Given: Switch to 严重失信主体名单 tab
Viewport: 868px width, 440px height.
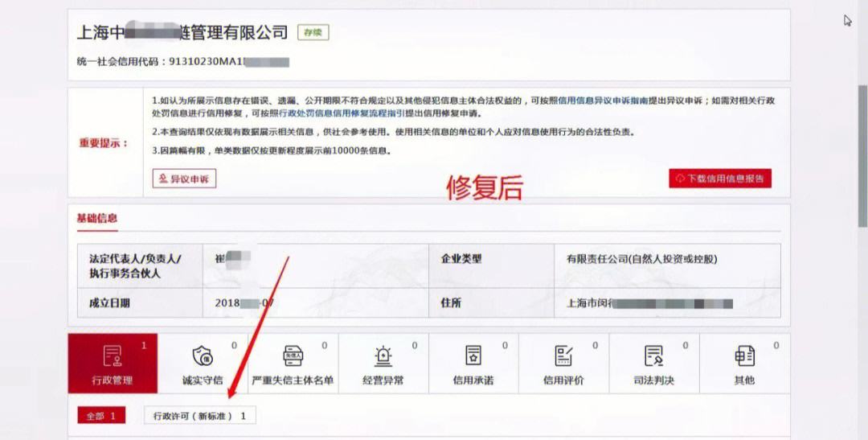Looking at the screenshot, I should (x=293, y=364).
